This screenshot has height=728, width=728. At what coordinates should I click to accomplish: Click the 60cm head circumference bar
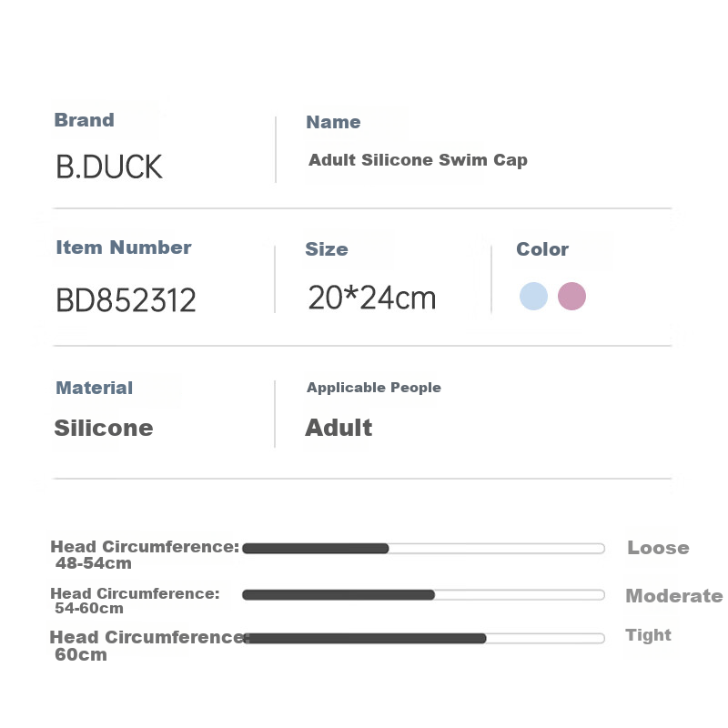point(423,638)
